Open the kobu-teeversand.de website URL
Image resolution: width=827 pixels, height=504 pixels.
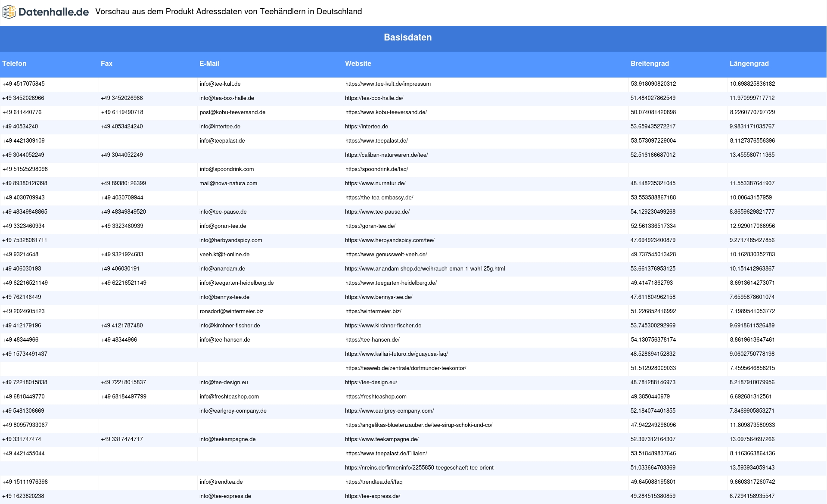386,112
